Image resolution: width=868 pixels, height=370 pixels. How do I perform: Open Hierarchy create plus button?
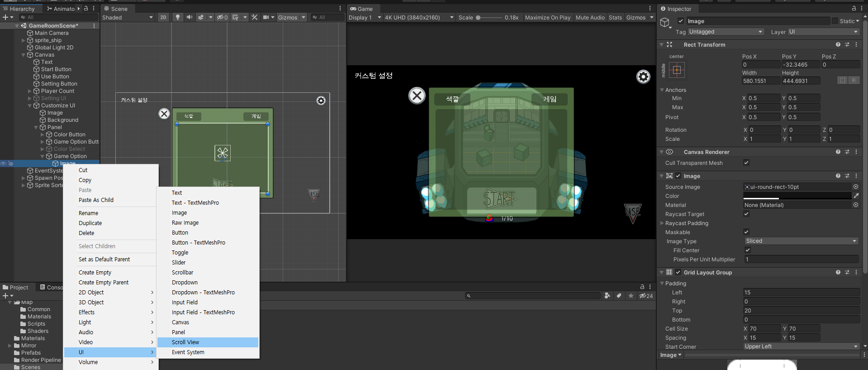8,17
